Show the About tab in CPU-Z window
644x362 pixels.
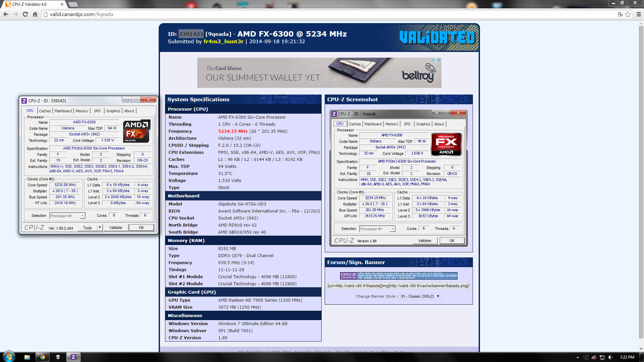click(x=129, y=111)
